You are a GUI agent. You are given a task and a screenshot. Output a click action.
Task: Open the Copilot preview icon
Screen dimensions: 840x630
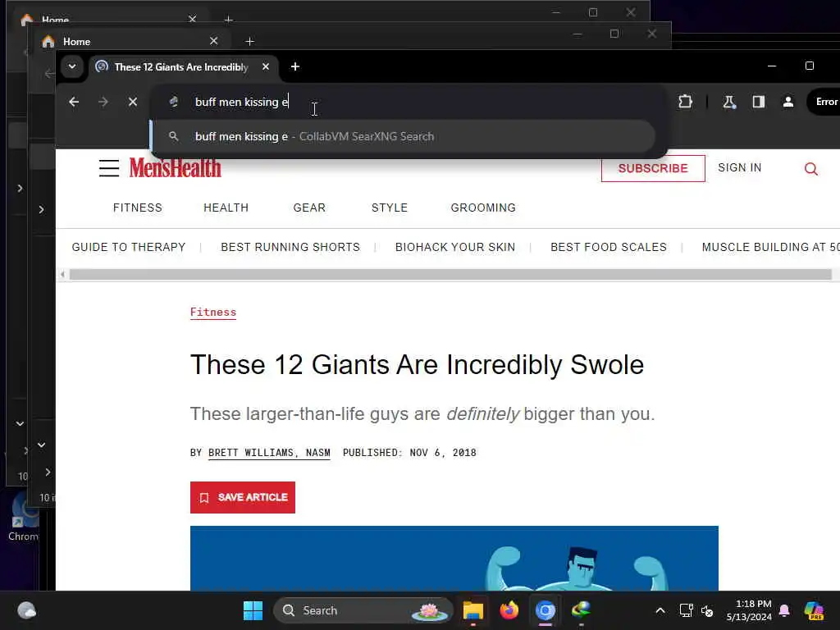coord(814,610)
